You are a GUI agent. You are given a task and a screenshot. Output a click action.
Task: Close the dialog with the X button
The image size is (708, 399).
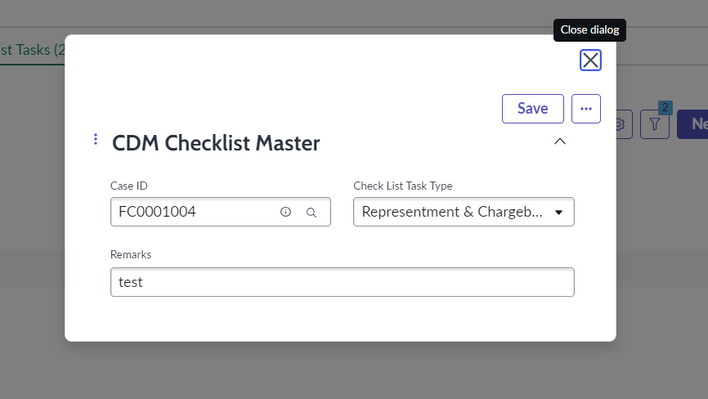click(590, 60)
